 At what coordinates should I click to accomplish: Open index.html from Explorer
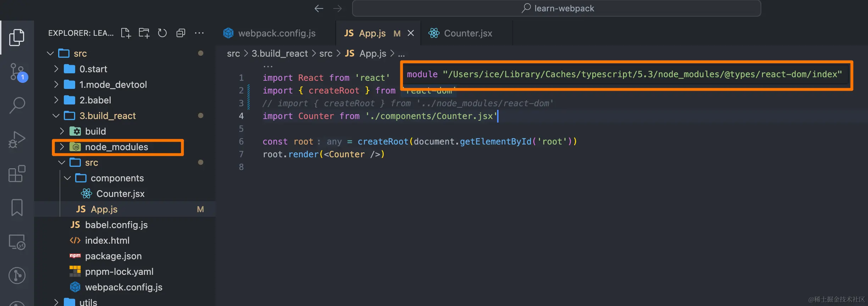coord(125,240)
